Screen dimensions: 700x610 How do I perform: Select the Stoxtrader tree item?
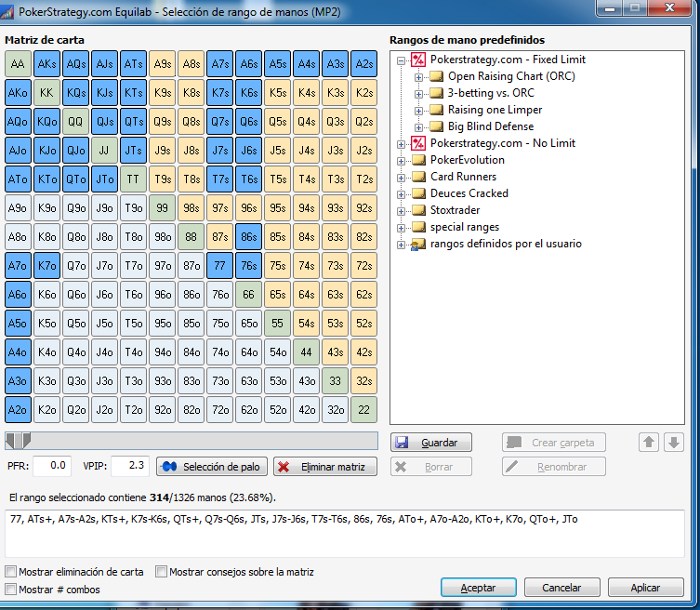tap(455, 210)
